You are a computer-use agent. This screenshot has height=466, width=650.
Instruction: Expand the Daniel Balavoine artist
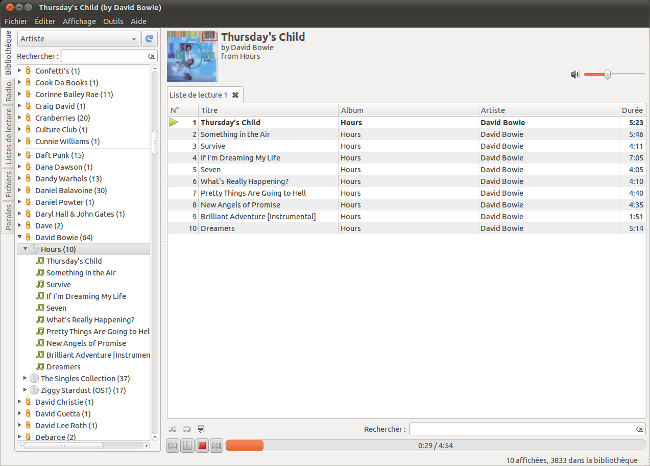pos(19,190)
